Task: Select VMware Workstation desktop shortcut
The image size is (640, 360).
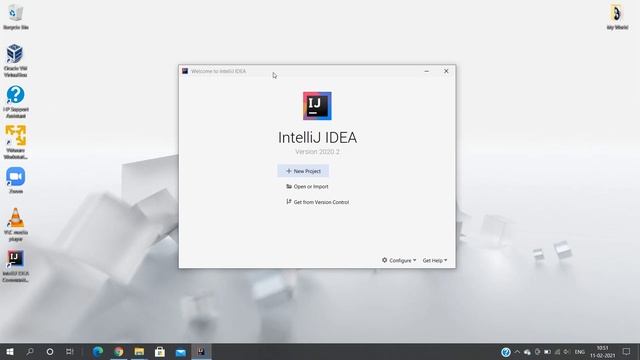Action: [x=16, y=142]
